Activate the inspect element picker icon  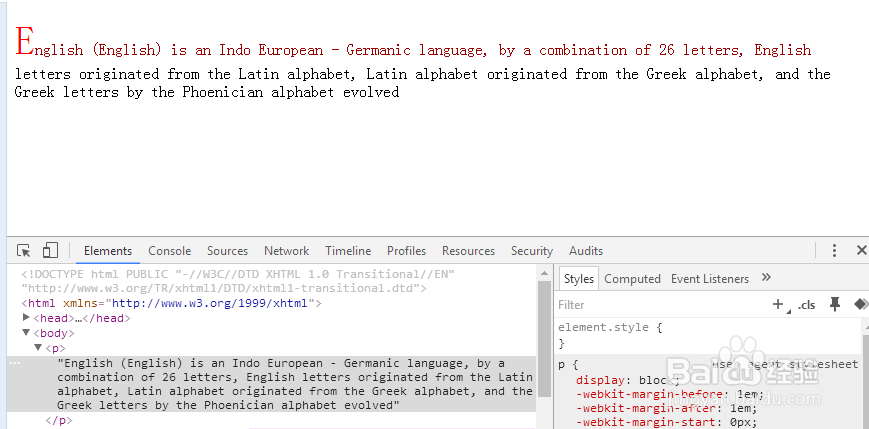pos(24,251)
